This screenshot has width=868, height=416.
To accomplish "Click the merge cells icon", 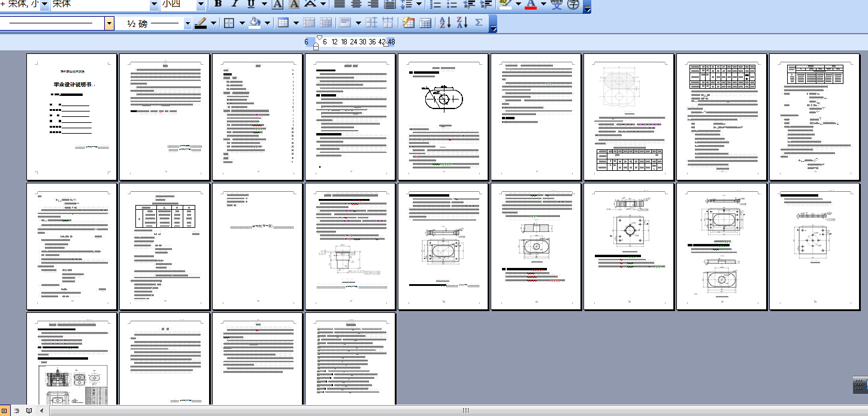I will (310, 23).
